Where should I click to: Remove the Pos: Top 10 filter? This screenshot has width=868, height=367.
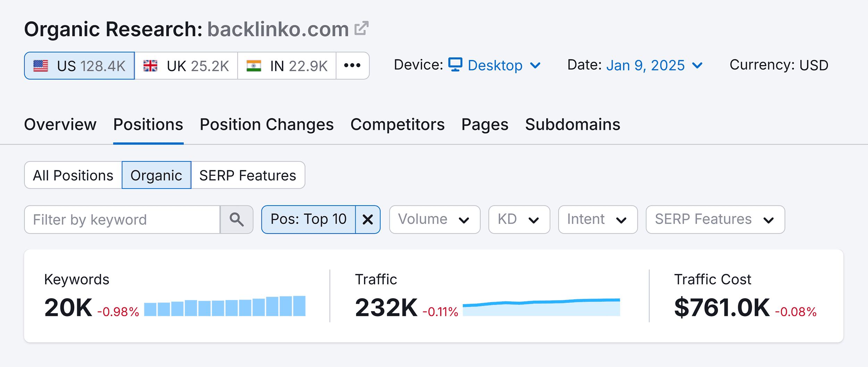pyautogui.click(x=368, y=219)
